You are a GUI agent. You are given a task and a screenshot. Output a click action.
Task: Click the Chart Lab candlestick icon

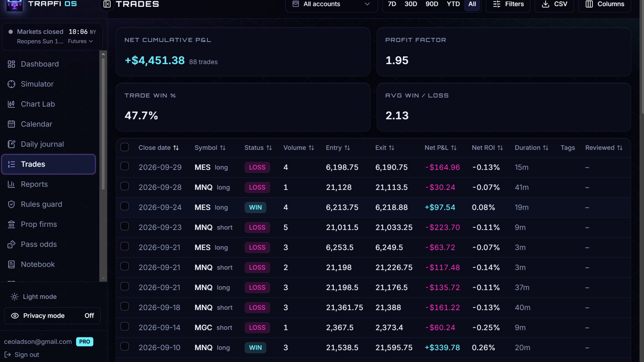(11, 104)
